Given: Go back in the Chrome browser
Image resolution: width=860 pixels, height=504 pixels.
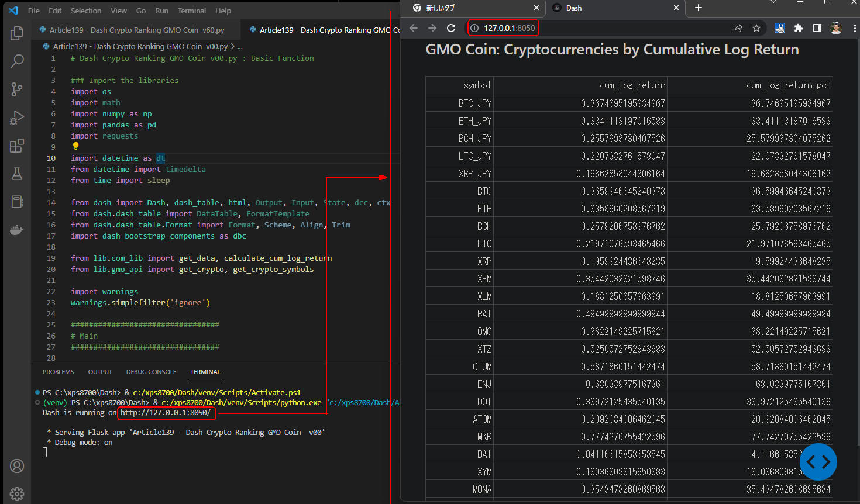Looking at the screenshot, I should click(414, 28).
